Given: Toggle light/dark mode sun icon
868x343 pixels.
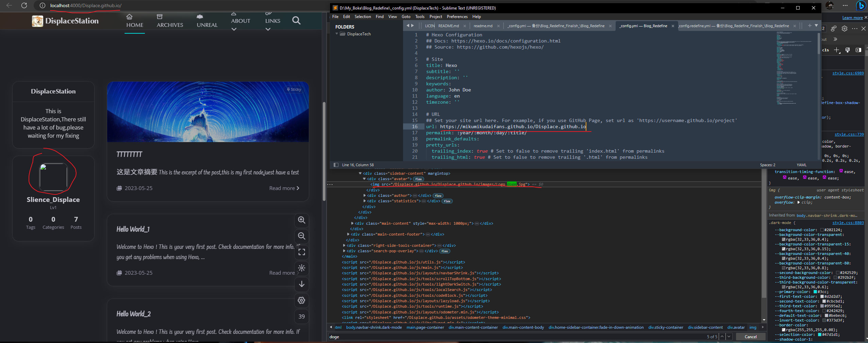Looking at the screenshot, I should tap(301, 268).
